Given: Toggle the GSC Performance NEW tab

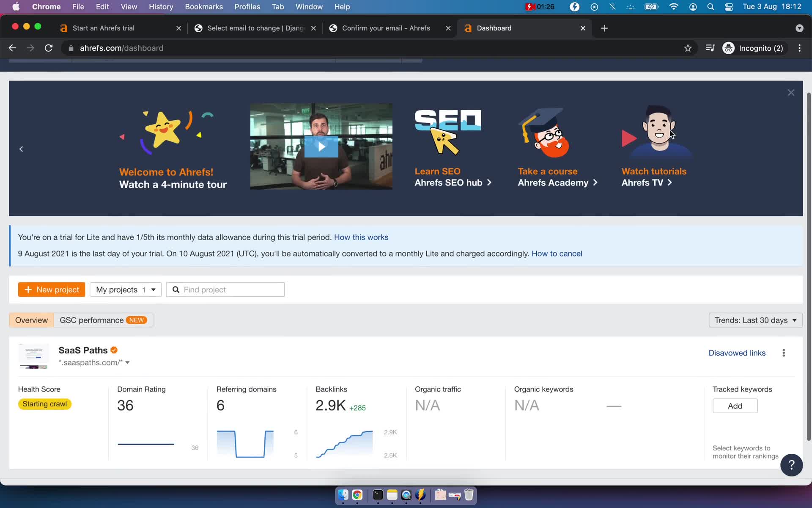Looking at the screenshot, I should click(102, 320).
